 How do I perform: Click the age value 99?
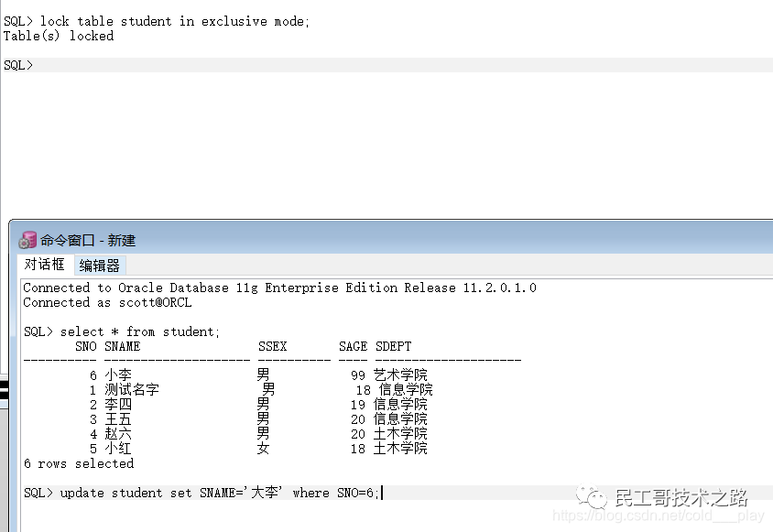point(358,375)
